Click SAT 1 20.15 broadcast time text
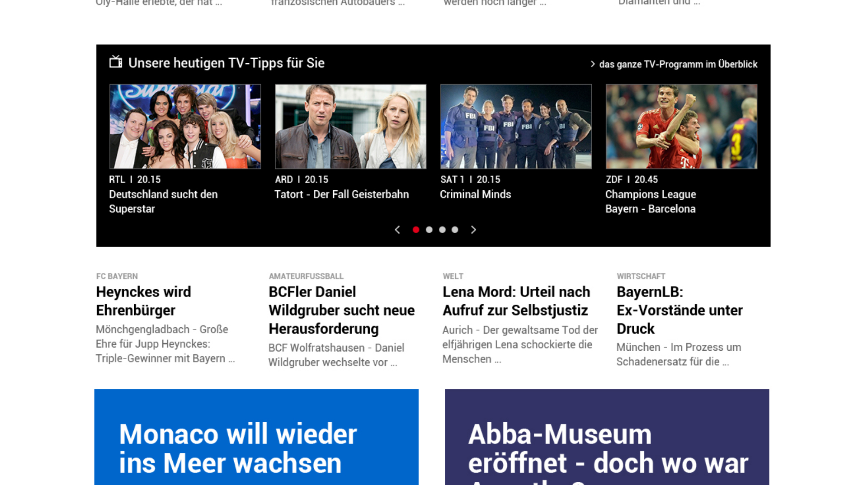The width and height of the screenshot is (868, 485). click(x=470, y=179)
